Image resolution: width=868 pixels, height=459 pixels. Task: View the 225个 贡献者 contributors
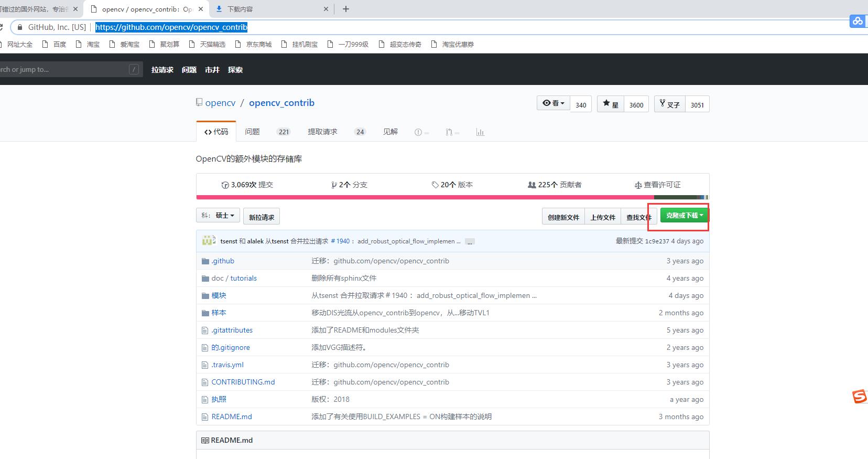[x=555, y=185]
